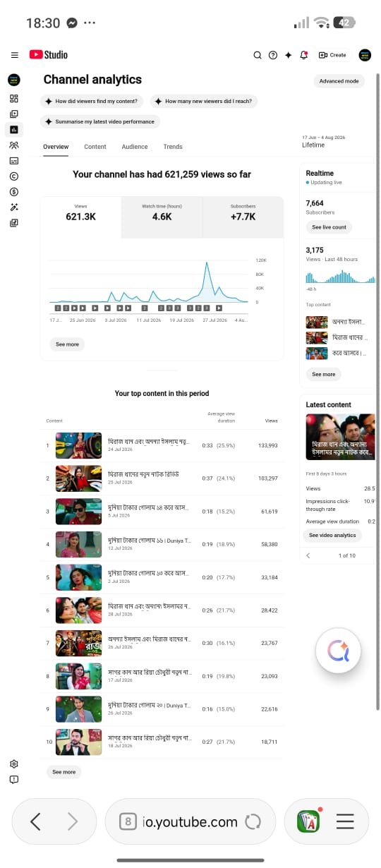This screenshot has width=381, height=868.
Task: Tap the browser forward arrow
Action: click(x=72, y=821)
